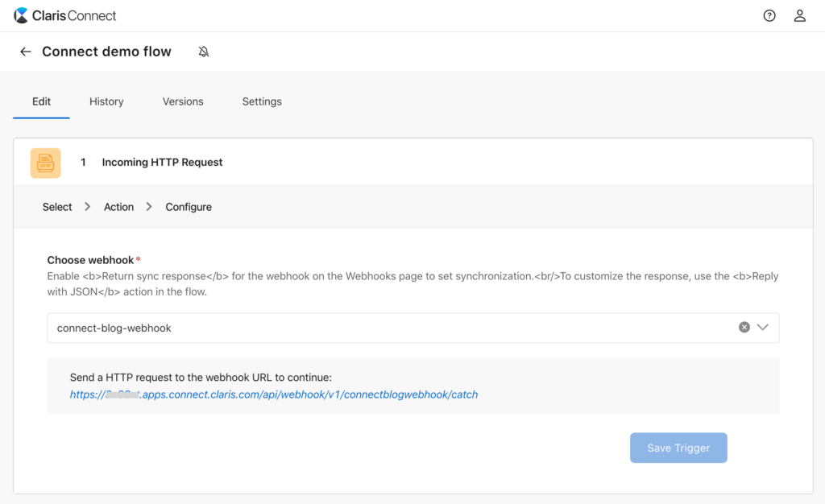Open the History tab
Image resolution: width=825 pixels, height=504 pixels.
[106, 101]
